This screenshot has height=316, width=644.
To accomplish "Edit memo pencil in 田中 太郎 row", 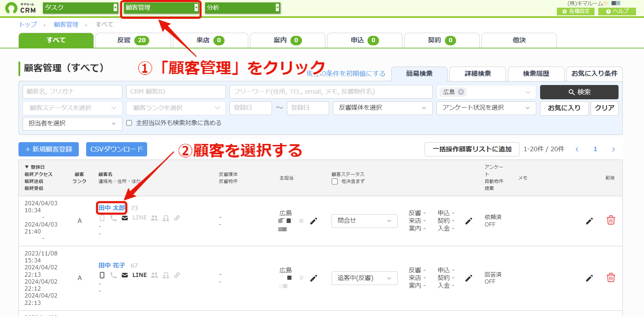I will point(589,221).
